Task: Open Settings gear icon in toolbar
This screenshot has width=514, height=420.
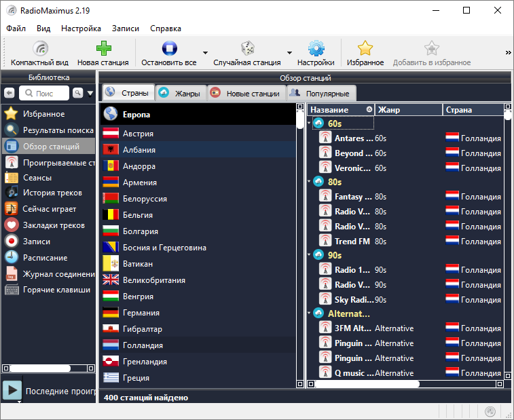Action: (316, 50)
